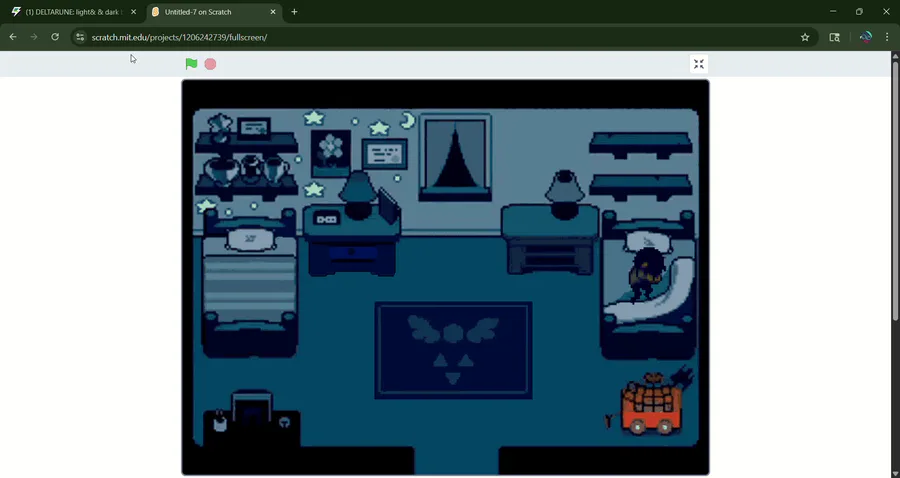Image resolution: width=900 pixels, height=478 pixels.
Task: Switch to the DELTARUNE light & dark tab
Action: coord(74,11)
